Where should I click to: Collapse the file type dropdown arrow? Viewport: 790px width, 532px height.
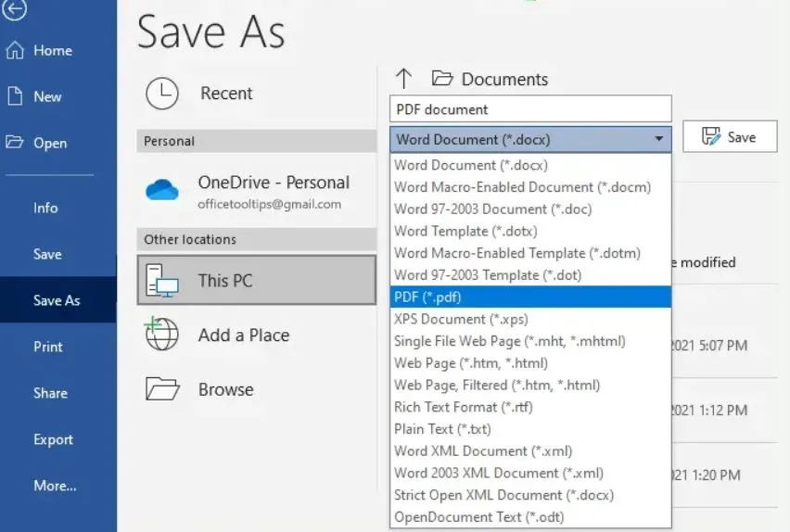[x=659, y=140]
